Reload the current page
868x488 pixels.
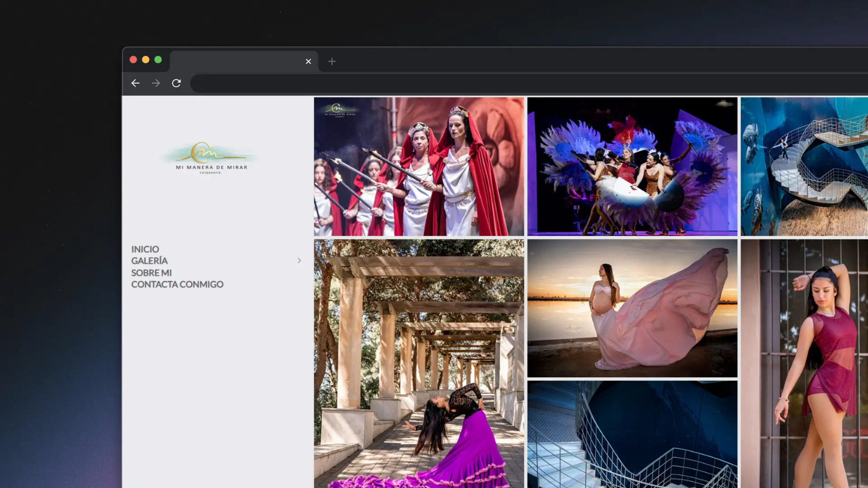tap(177, 83)
